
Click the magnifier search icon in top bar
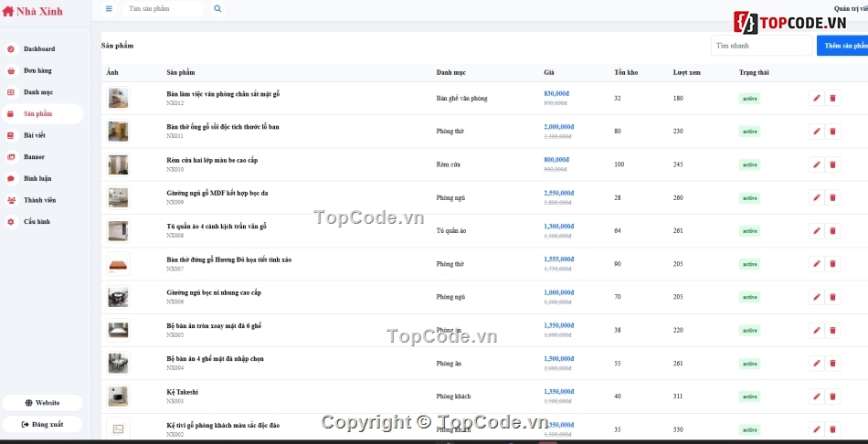tap(217, 8)
